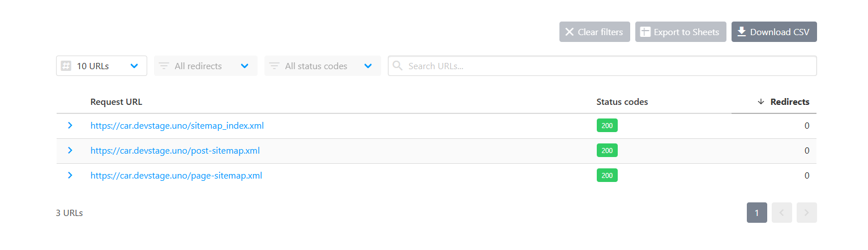Go to page 1 in pagination

coord(757,213)
